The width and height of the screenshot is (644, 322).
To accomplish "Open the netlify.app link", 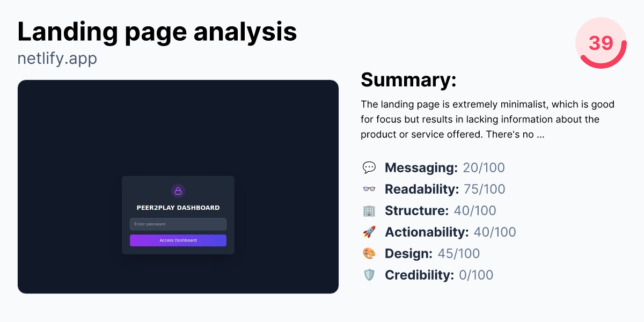I will pyautogui.click(x=57, y=58).
